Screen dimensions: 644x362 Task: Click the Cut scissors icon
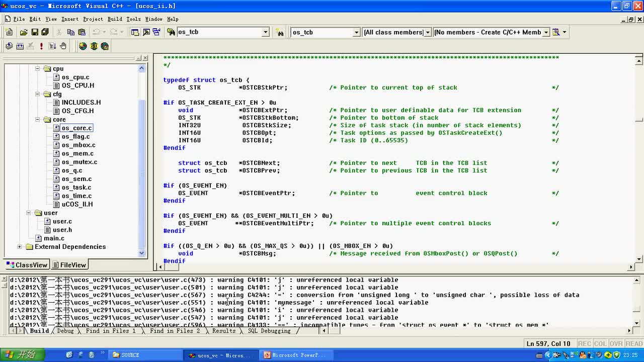click(59, 32)
